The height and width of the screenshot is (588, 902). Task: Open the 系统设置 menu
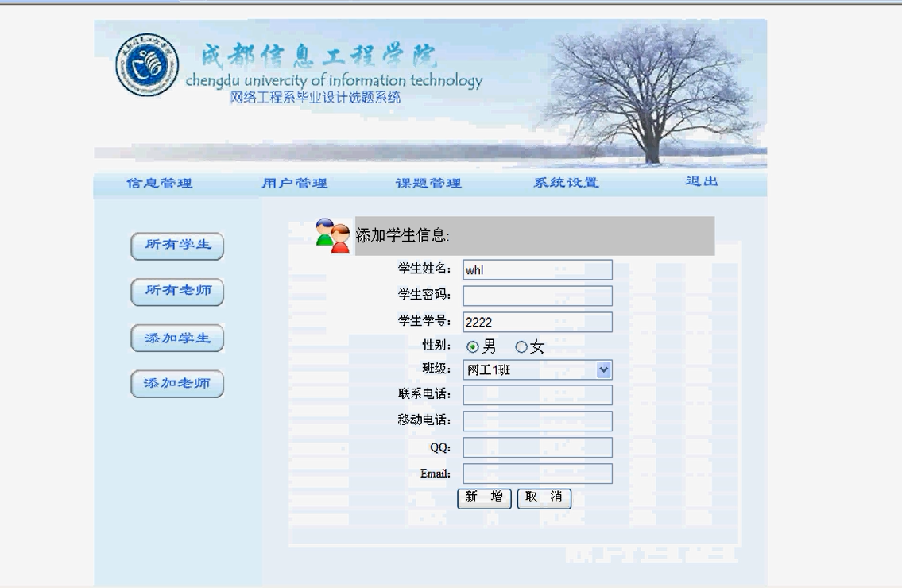[566, 183]
